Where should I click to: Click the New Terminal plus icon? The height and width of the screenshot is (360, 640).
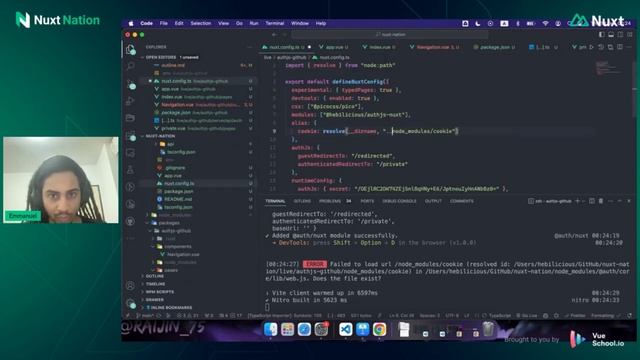[x=578, y=201]
